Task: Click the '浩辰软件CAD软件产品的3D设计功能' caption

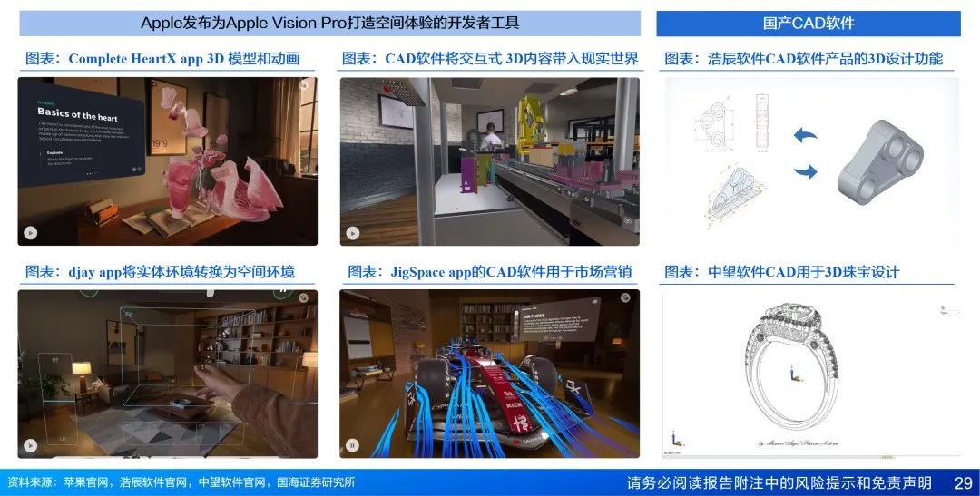Action: (803, 59)
